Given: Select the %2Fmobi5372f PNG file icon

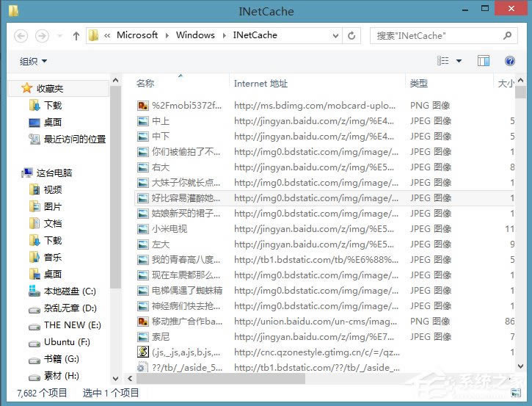Looking at the screenshot, I should (143, 106).
